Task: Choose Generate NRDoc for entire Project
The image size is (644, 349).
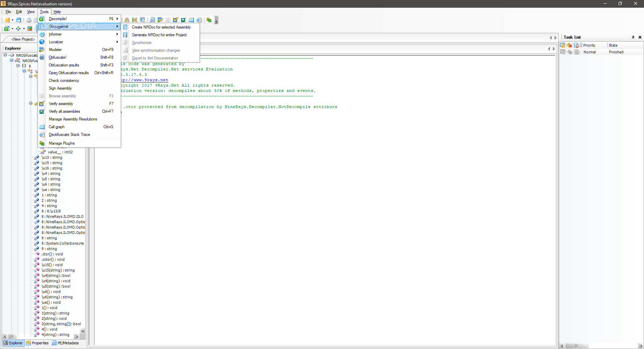Action: point(160,35)
